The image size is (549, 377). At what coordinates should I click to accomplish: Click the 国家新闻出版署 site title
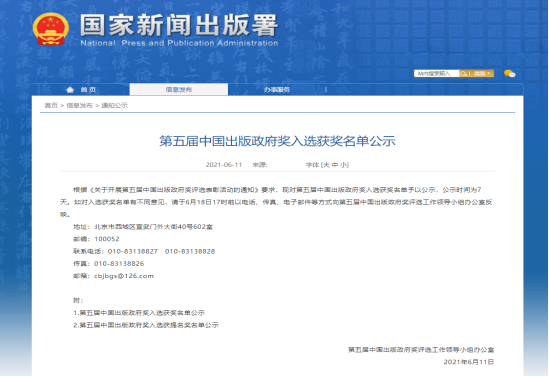[x=179, y=25]
